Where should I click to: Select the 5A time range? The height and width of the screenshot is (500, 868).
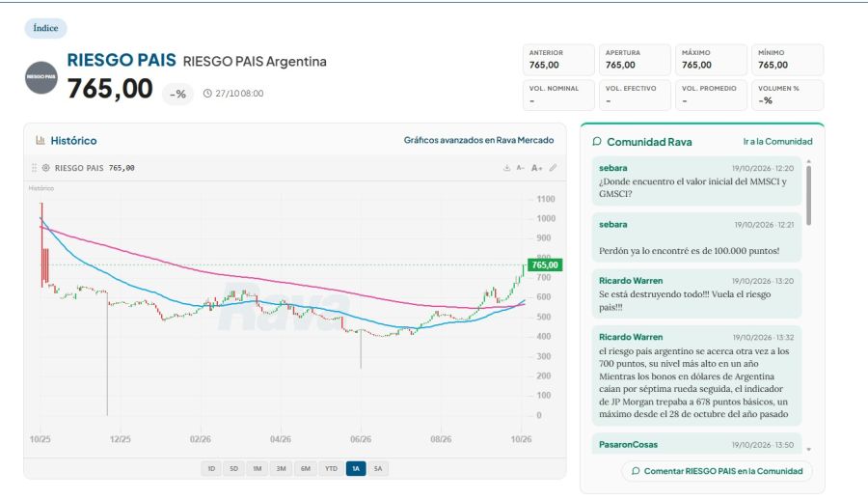pos(378,468)
